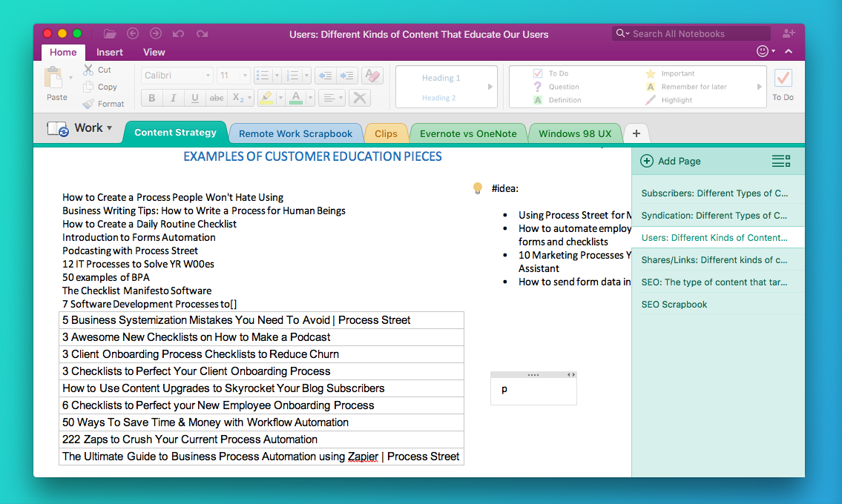Image resolution: width=842 pixels, height=504 pixels.
Task: Open the SEO Scrapbook page
Action: pyautogui.click(x=674, y=304)
